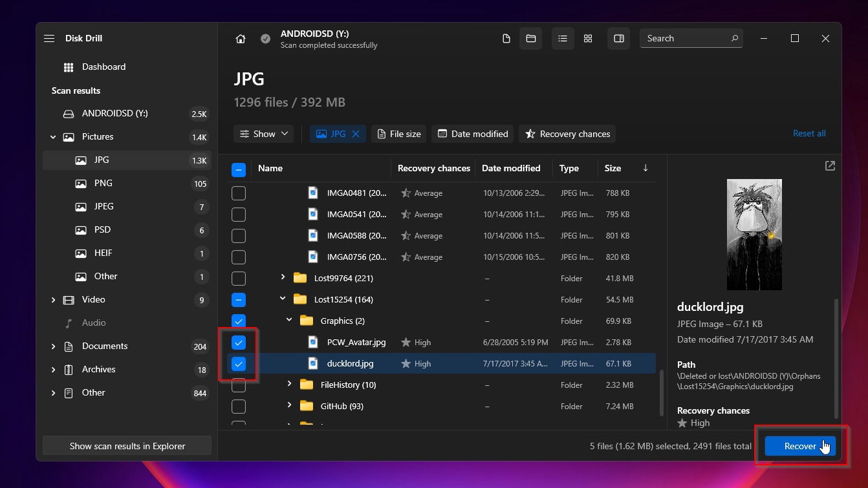Viewport: 868px width, 488px height.
Task: Click the file list vertical scrollbar
Action: click(661, 394)
